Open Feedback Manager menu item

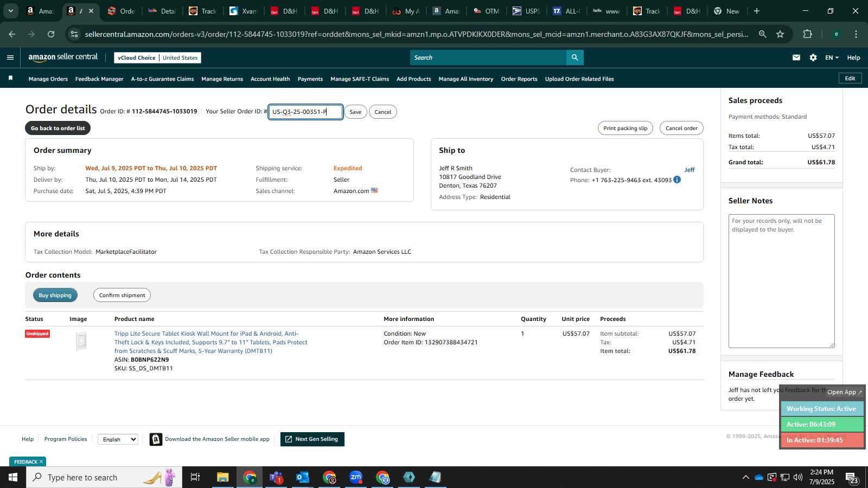(99, 79)
